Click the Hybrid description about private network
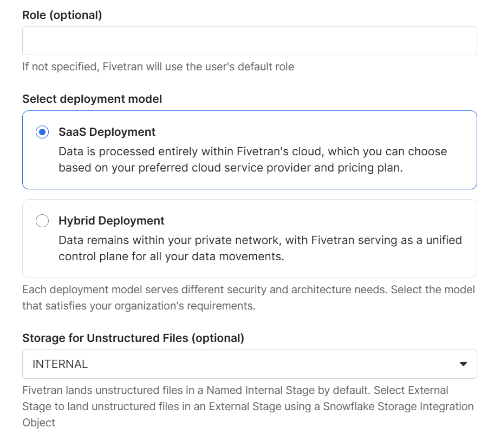The width and height of the screenshot is (501, 448). point(260,248)
